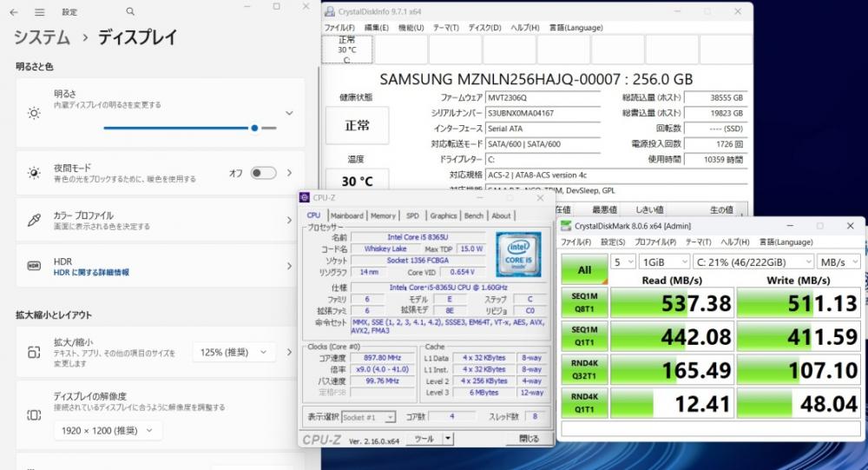
Task: Open CrystalDiskInfo ファイル(F) menu
Action: [x=339, y=28]
